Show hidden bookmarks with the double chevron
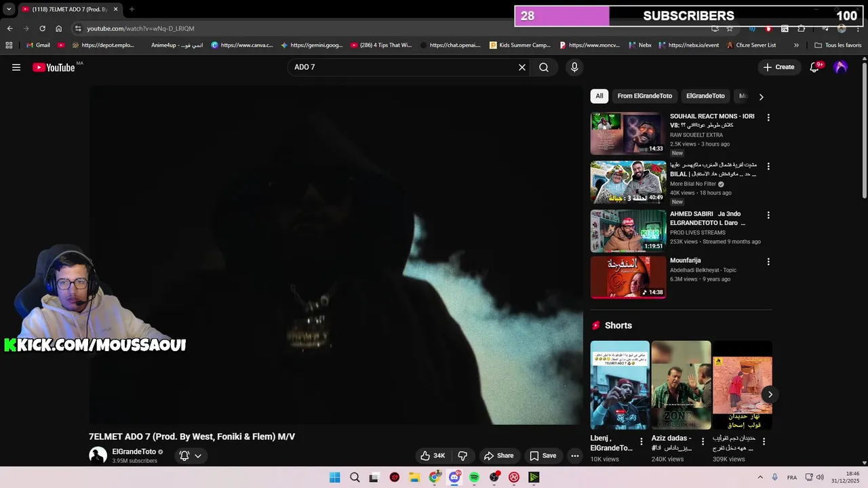The height and width of the screenshot is (488, 868). 796,45
